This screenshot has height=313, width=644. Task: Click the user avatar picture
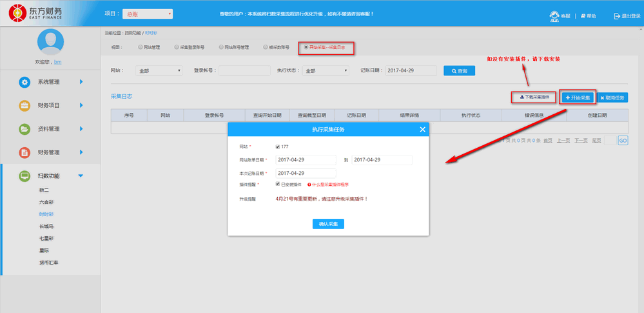[x=50, y=41]
